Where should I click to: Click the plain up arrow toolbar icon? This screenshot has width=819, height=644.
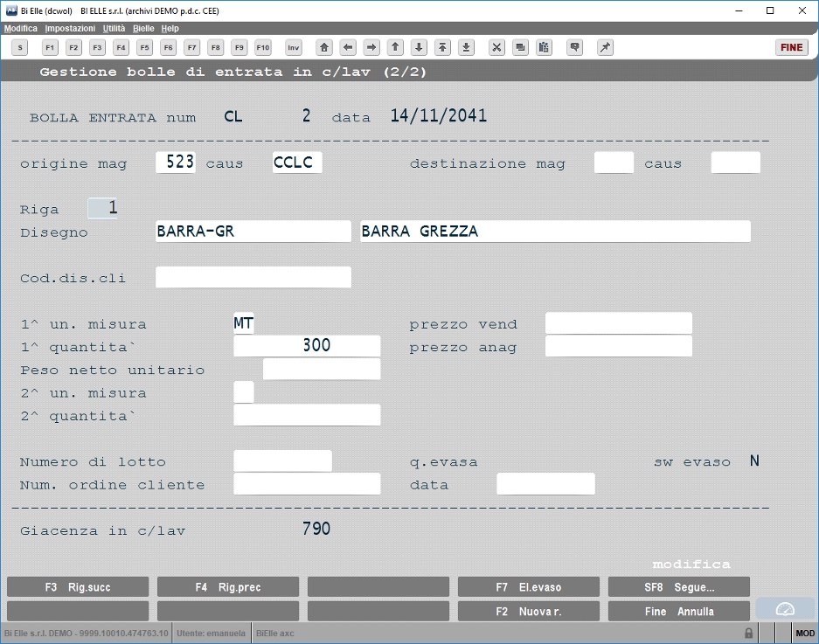tap(395, 47)
